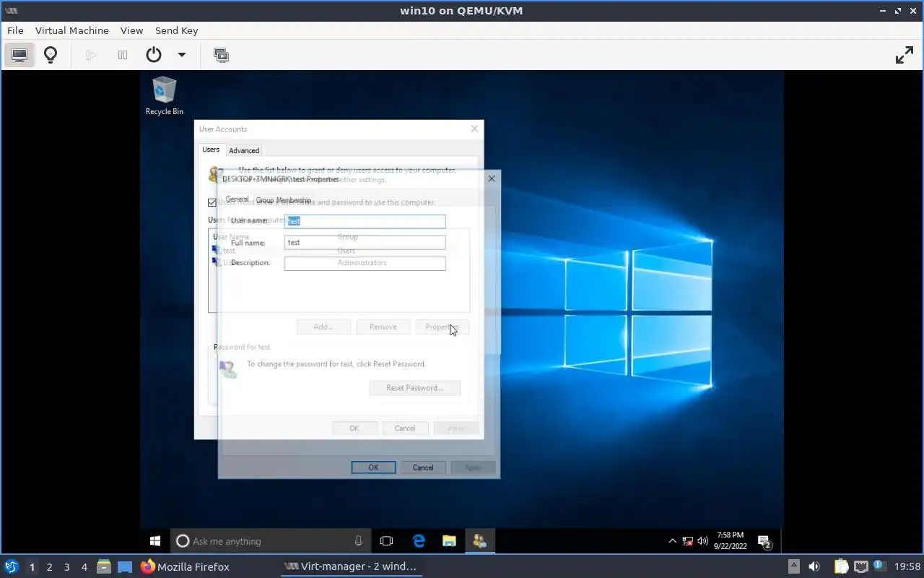The width and height of the screenshot is (924, 578).
Task: Show hidden tray icons chevron
Action: [x=673, y=540]
